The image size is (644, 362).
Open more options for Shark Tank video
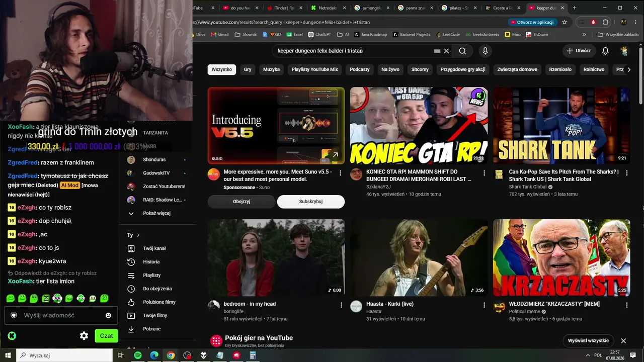coord(627,173)
